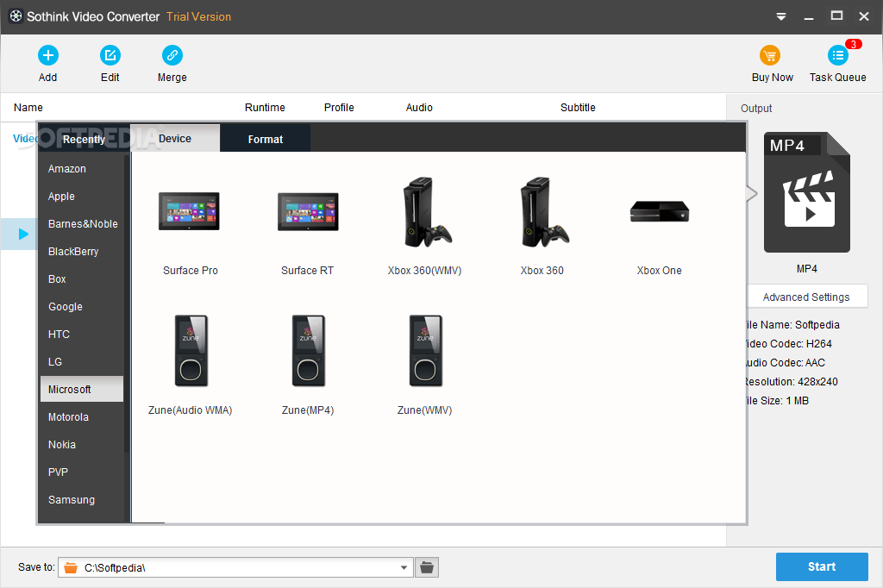Open the Edit video tool
The image size is (883, 588).
[110, 55]
